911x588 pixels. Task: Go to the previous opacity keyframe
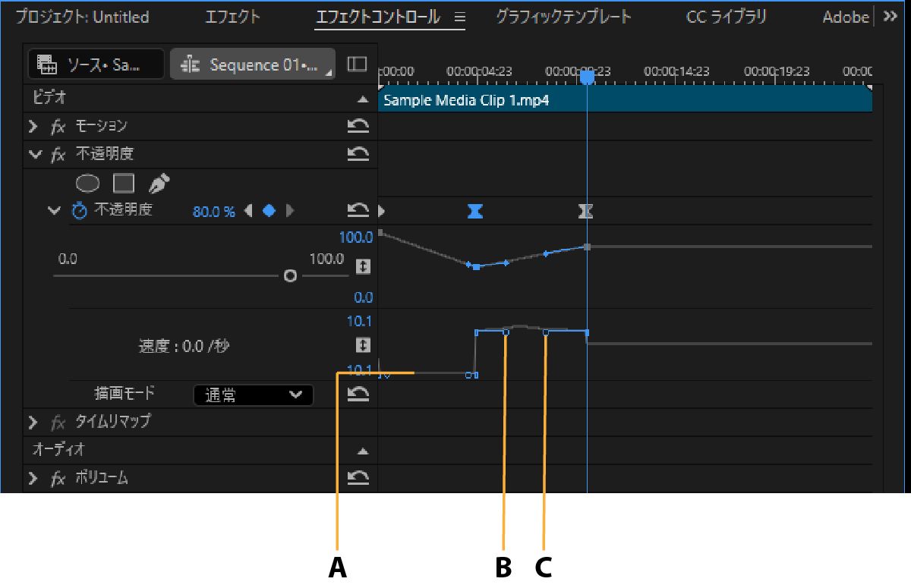(249, 211)
